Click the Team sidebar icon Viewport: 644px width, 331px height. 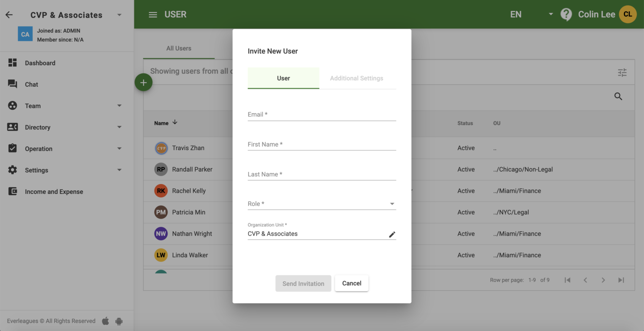coord(13,106)
